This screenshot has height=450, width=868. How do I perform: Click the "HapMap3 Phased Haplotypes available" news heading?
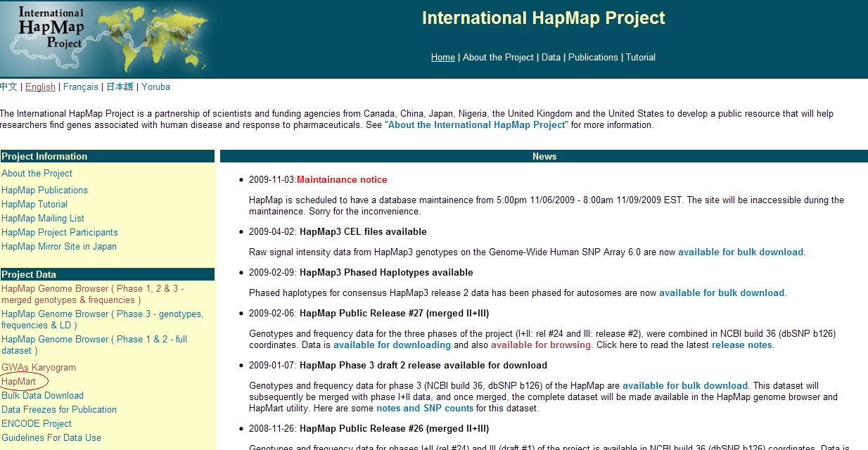coord(386,273)
